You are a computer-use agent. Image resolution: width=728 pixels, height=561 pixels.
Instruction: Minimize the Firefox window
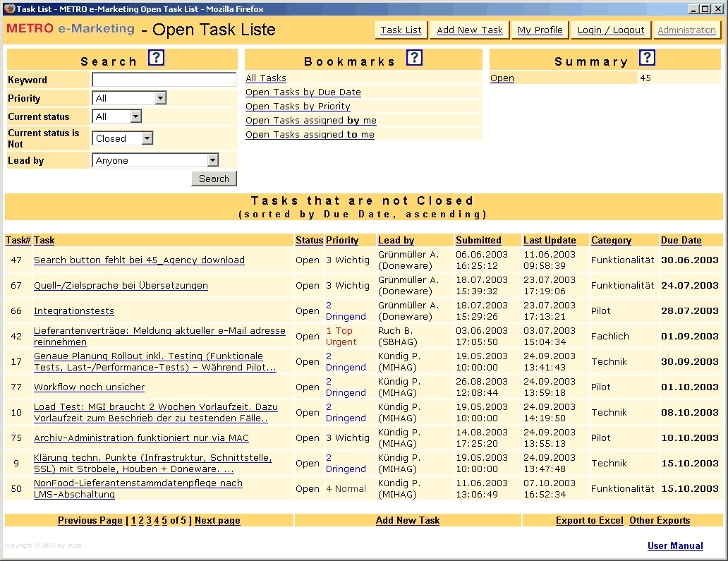click(693, 8)
